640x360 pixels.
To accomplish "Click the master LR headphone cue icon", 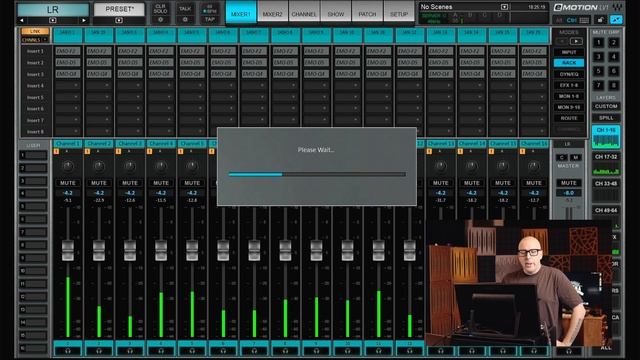I will tap(569, 351).
